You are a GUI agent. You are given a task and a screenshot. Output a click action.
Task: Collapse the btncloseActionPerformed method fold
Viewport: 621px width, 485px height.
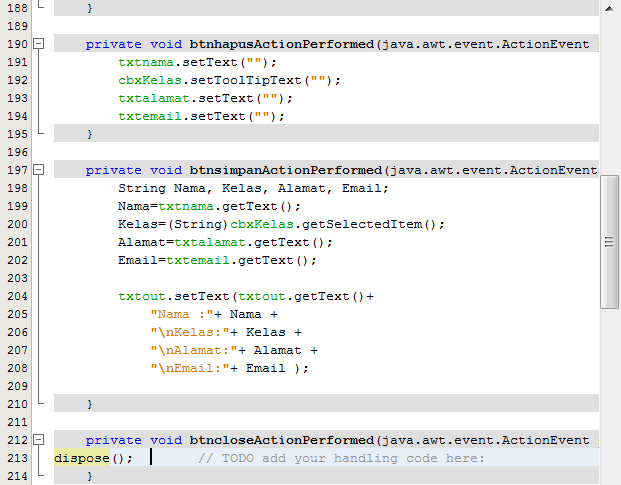click(x=38, y=440)
